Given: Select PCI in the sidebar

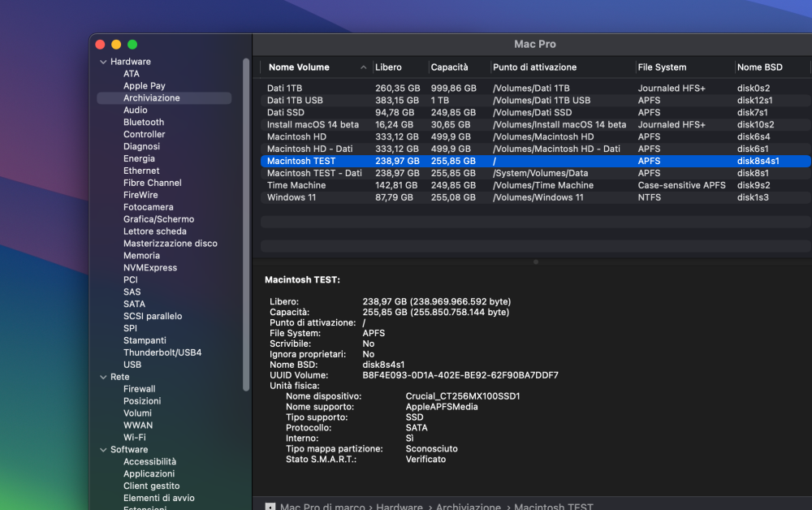Looking at the screenshot, I should tap(131, 280).
